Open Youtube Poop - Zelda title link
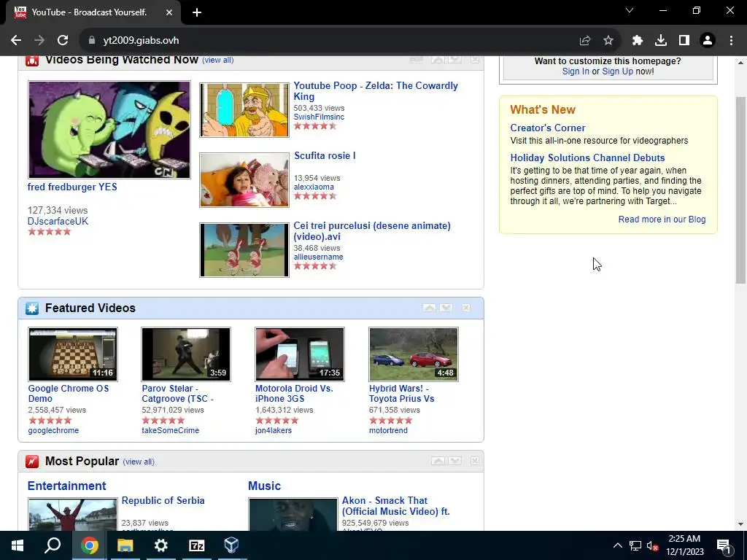 [376, 91]
